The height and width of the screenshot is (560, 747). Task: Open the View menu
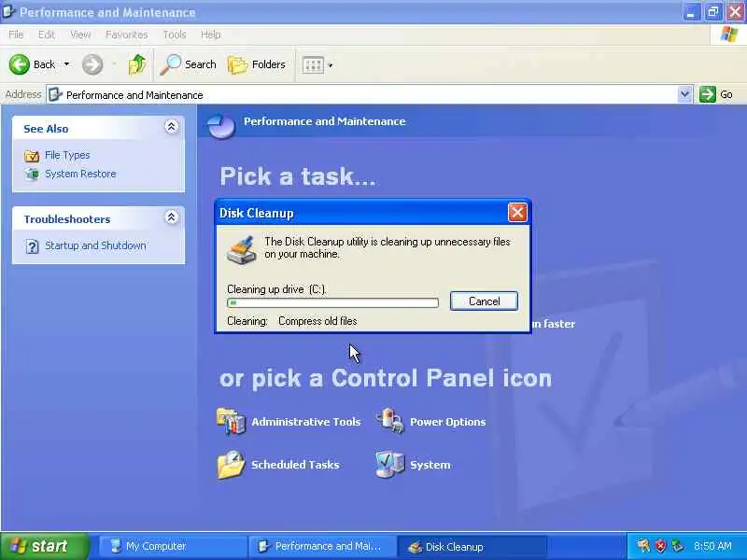click(80, 35)
